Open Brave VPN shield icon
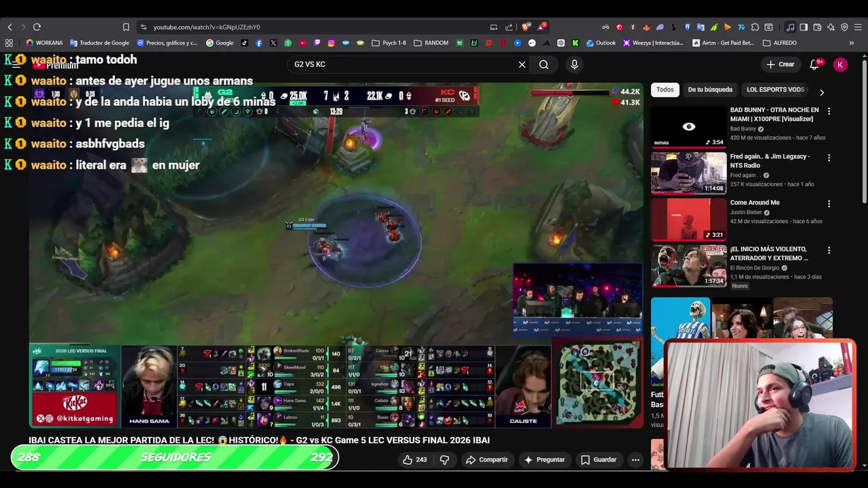Viewport: 868px width, 488px height. (844, 27)
